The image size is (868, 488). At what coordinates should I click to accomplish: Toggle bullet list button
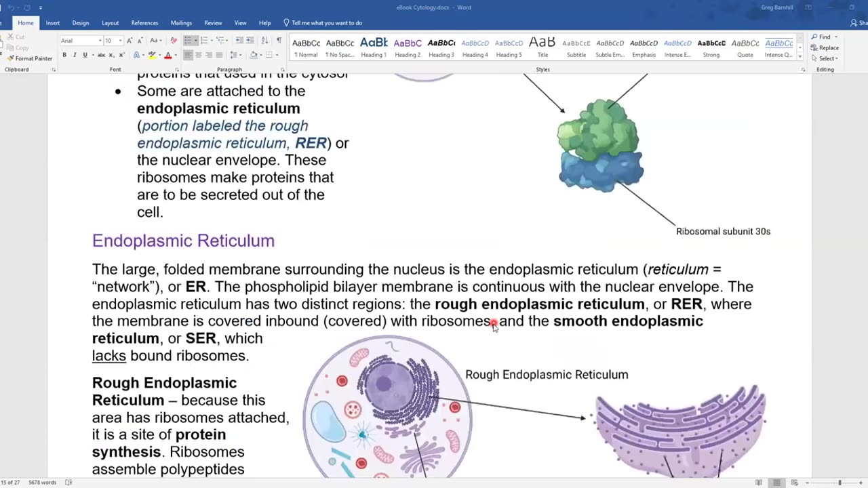point(187,41)
